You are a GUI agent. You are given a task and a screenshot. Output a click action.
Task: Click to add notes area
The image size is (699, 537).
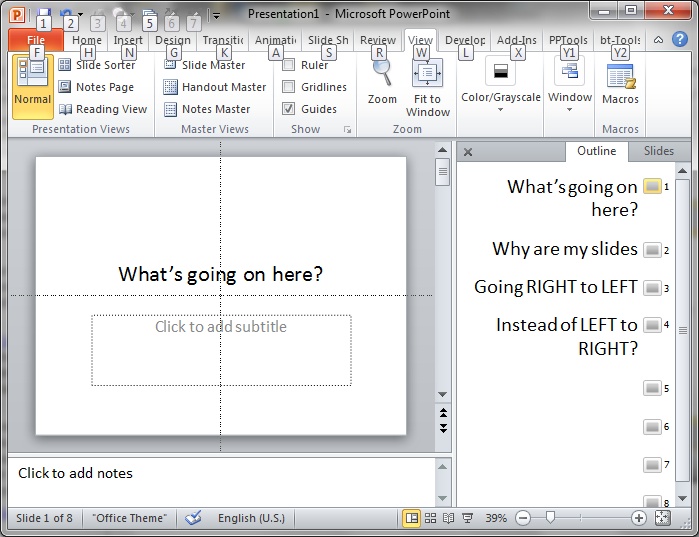tap(221, 482)
